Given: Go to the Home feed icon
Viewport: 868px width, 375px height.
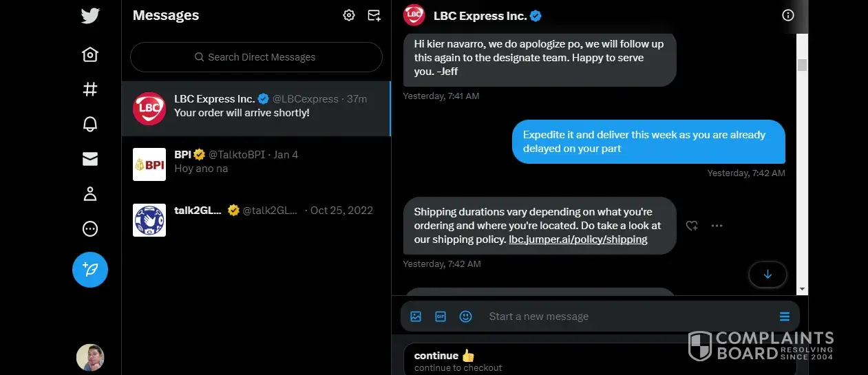Looking at the screenshot, I should coord(90,54).
